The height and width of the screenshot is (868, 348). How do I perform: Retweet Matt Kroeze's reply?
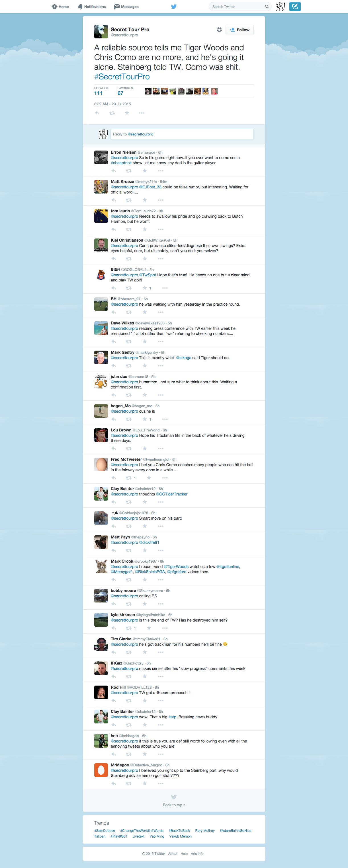point(128,200)
